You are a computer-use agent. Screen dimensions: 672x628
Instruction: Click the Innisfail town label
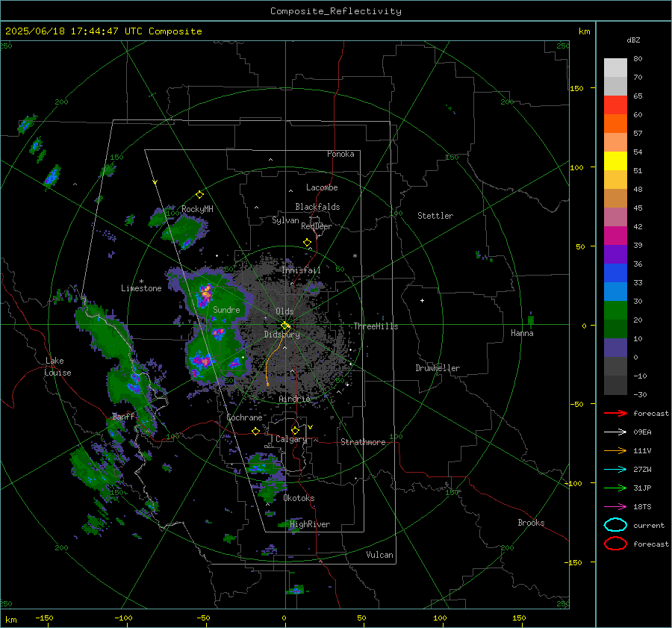302,270
